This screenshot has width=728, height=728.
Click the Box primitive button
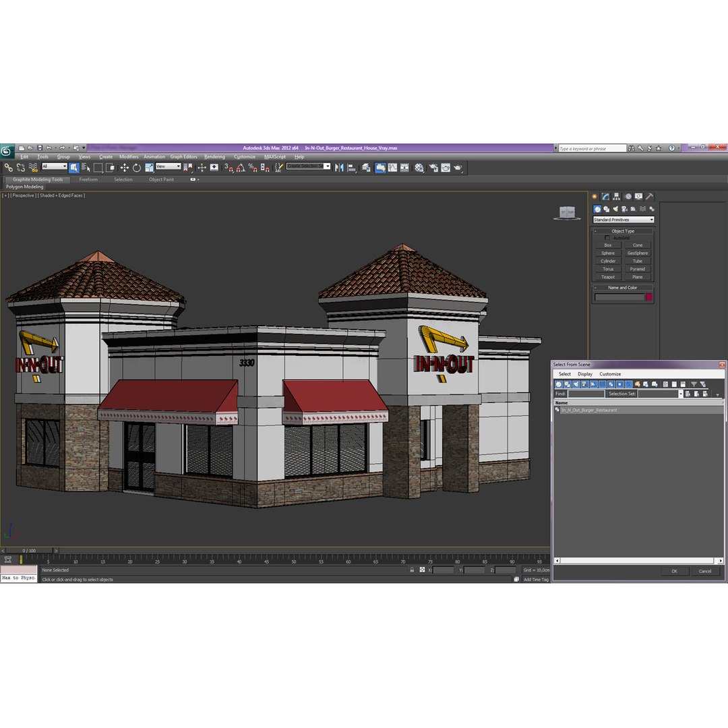coord(608,245)
